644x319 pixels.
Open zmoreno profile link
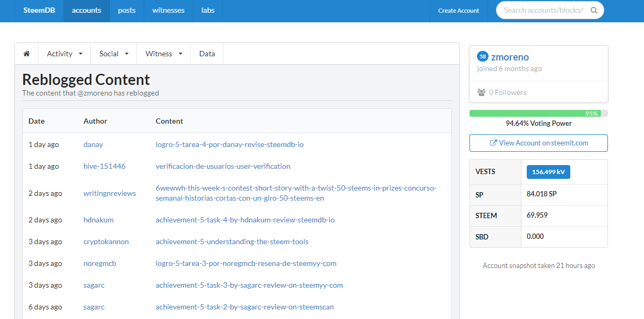(510, 57)
